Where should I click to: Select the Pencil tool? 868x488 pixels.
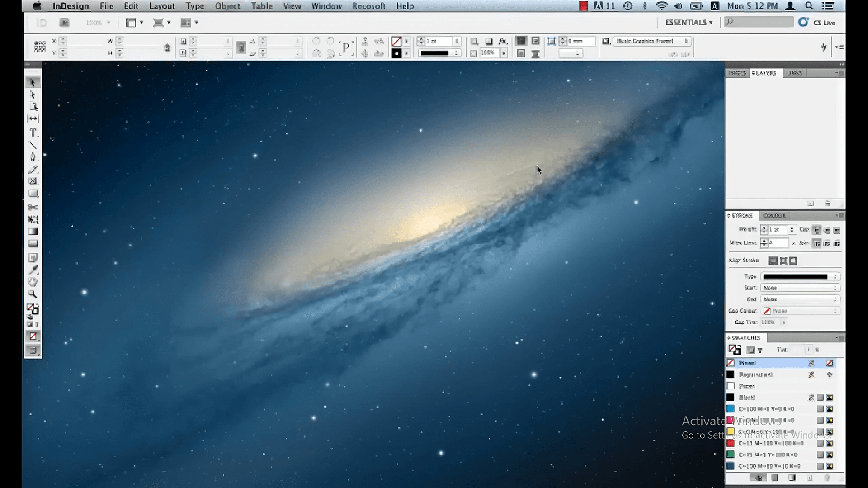point(33,170)
